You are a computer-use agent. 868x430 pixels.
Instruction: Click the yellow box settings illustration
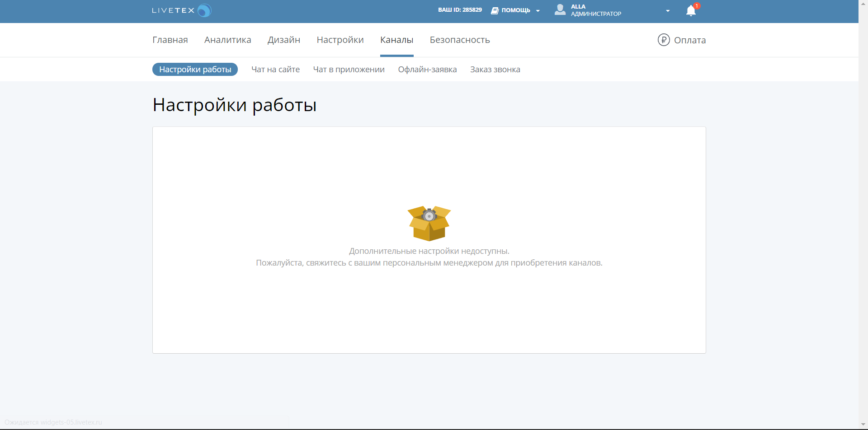click(429, 224)
